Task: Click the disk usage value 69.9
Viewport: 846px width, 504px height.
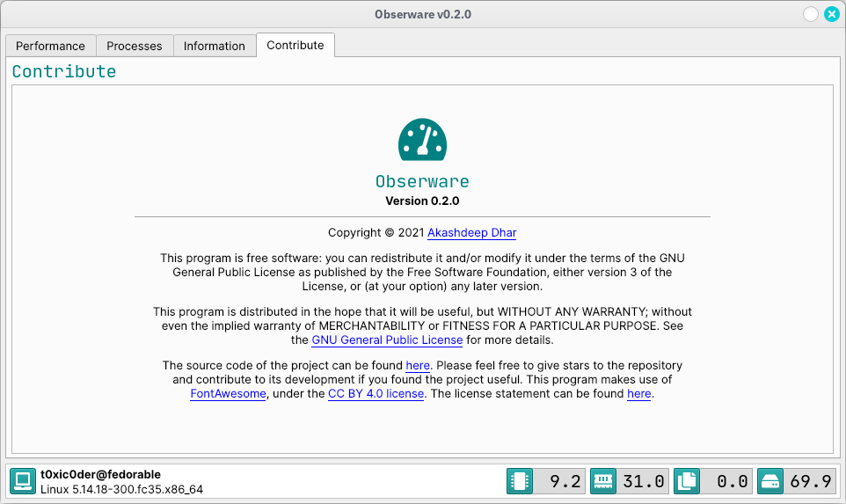Action: [x=811, y=481]
